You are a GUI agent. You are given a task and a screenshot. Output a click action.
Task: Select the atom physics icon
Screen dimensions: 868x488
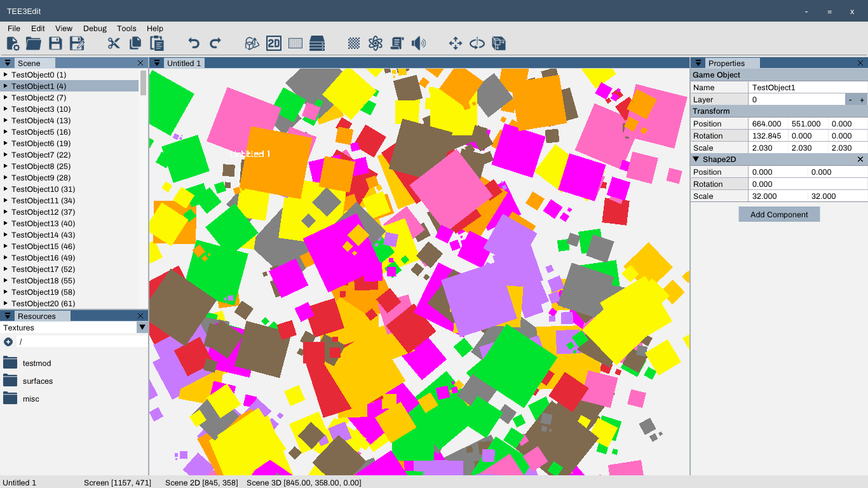tap(376, 43)
